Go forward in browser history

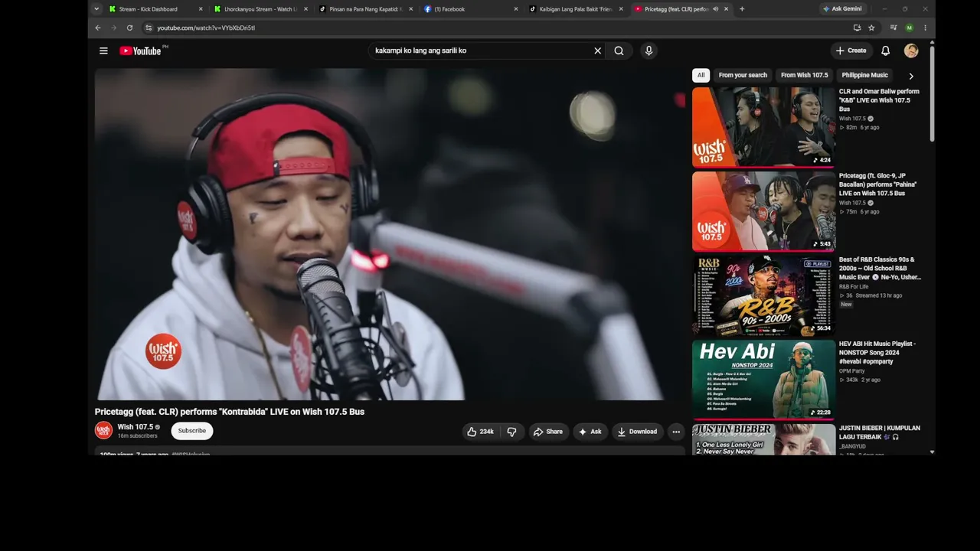(x=113, y=28)
